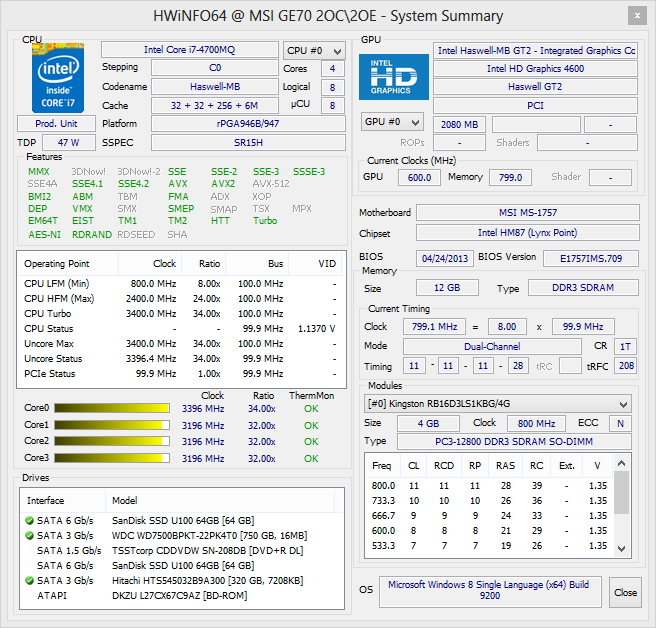Click the Model column header in Drives
656x628 pixels.
[220, 501]
